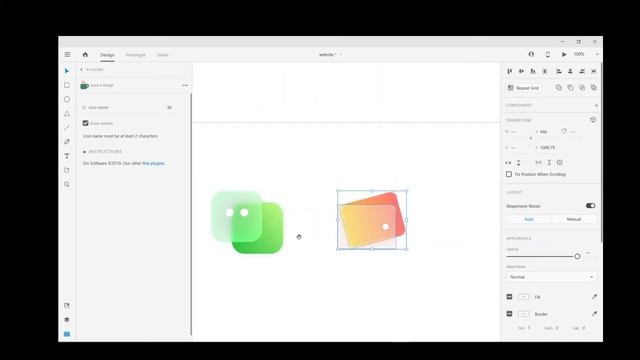Open the Layers panel icon
This screenshot has height=360, width=640.
coord(67,320)
